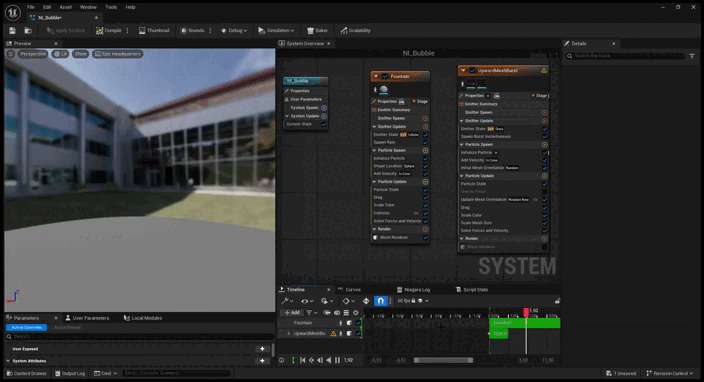This screenshot has width=704, height=382.
Task: Click the sphere thumbnail on Fountain emitter
Action: 383,90
